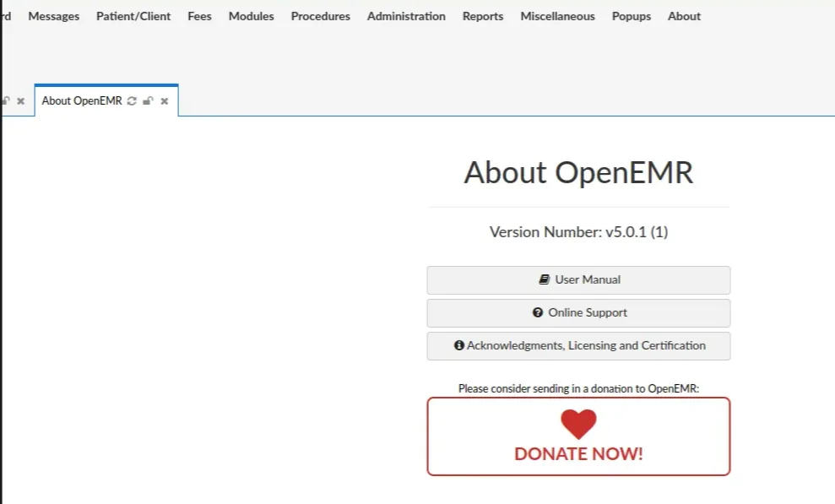Refresh the About OpenEMR tab

point(132,101)
